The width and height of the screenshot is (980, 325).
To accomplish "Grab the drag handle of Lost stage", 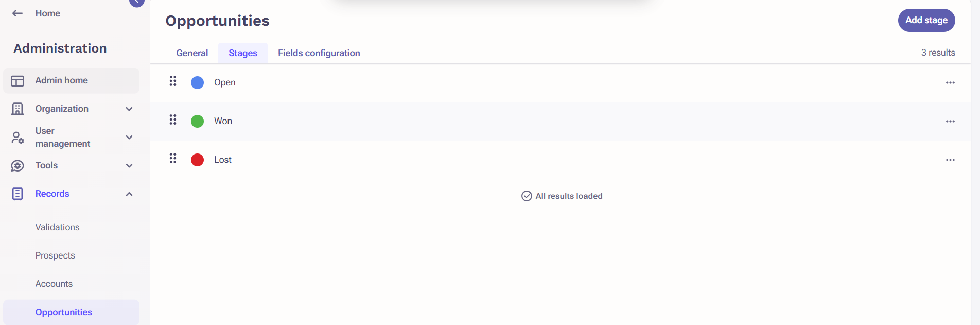I will point(173,158).
